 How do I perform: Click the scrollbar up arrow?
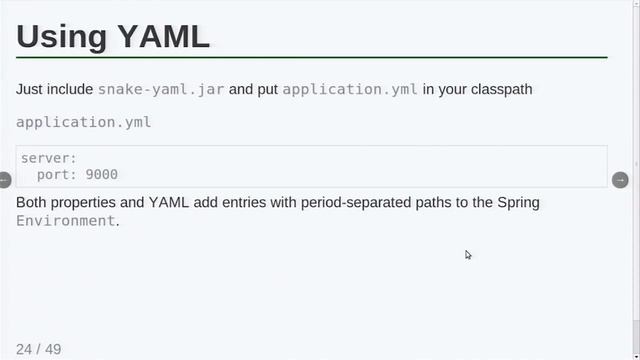636,2
